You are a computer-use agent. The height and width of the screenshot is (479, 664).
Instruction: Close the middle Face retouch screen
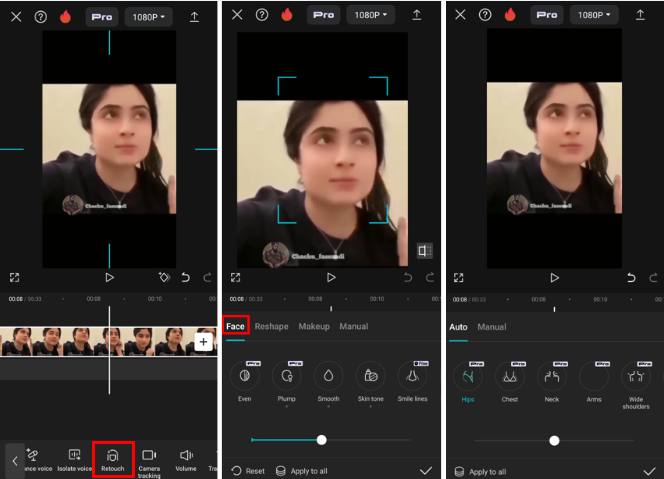point(237,15)
